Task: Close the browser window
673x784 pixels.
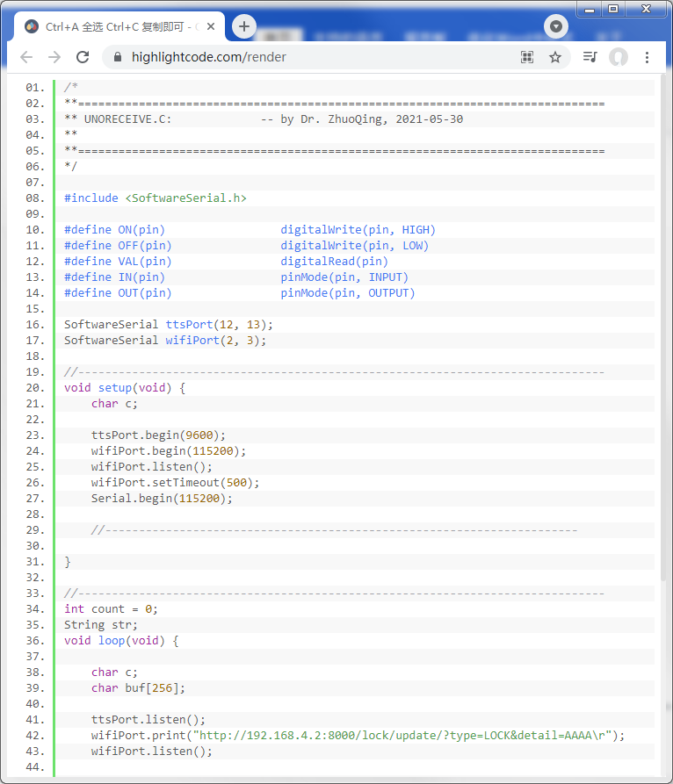Action: pos(646,9)
